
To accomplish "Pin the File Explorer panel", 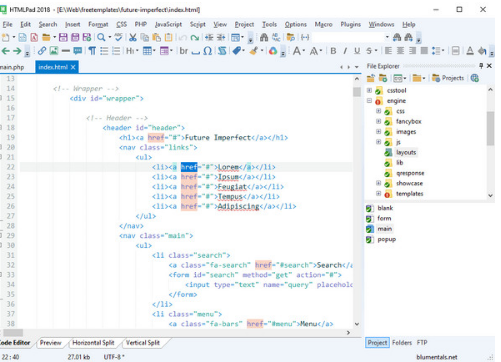I will click(481, 66).
